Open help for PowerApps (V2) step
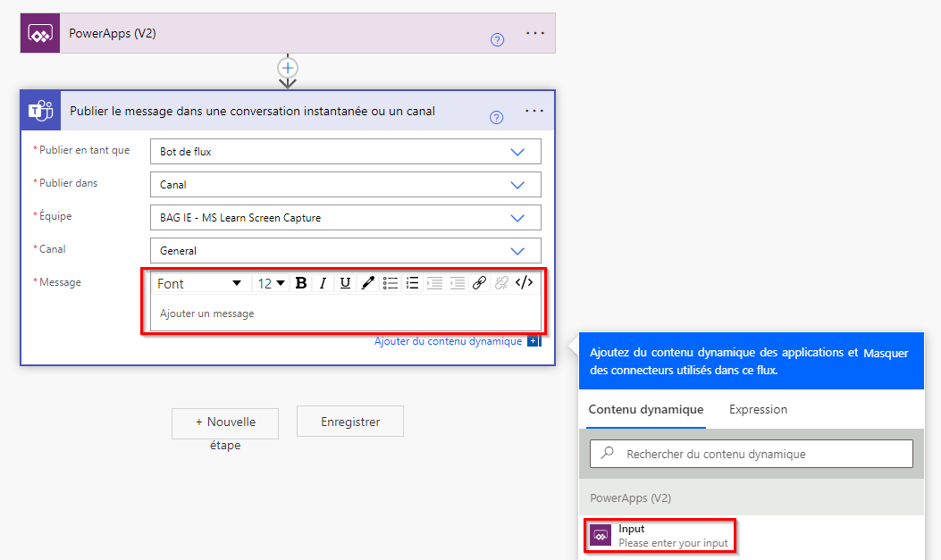Viewport: 941px width, 560px height. point(497,40)
